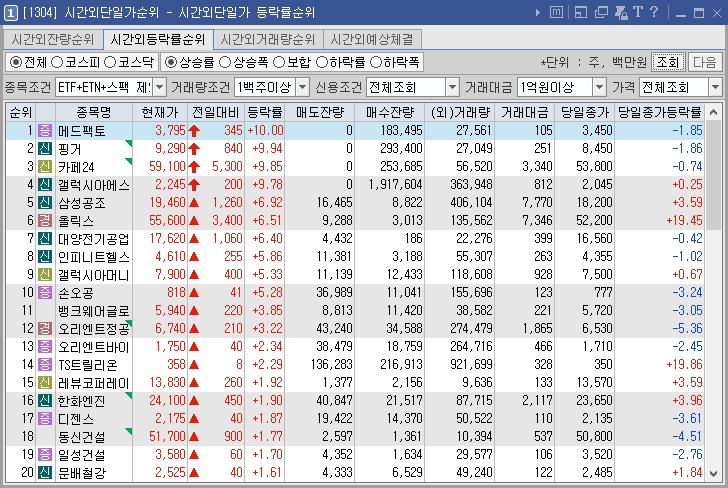Click the vertical scrollbar thumb
This screenshot has width=728, height=488.
tap(714, 175)
